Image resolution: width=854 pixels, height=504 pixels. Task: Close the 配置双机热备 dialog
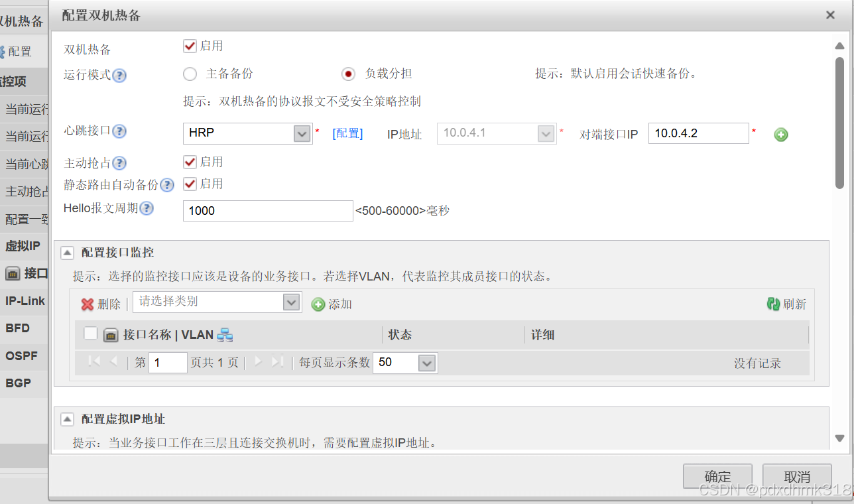(x=830, y=15)
